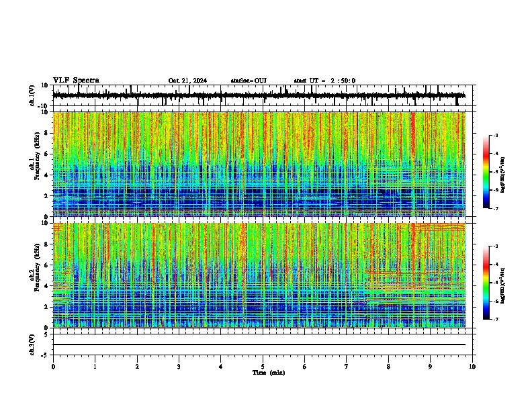This screenshot has height=411, width=532.
Task: Click the ch.1 color bar log(PSD) label
Action: 503,175
